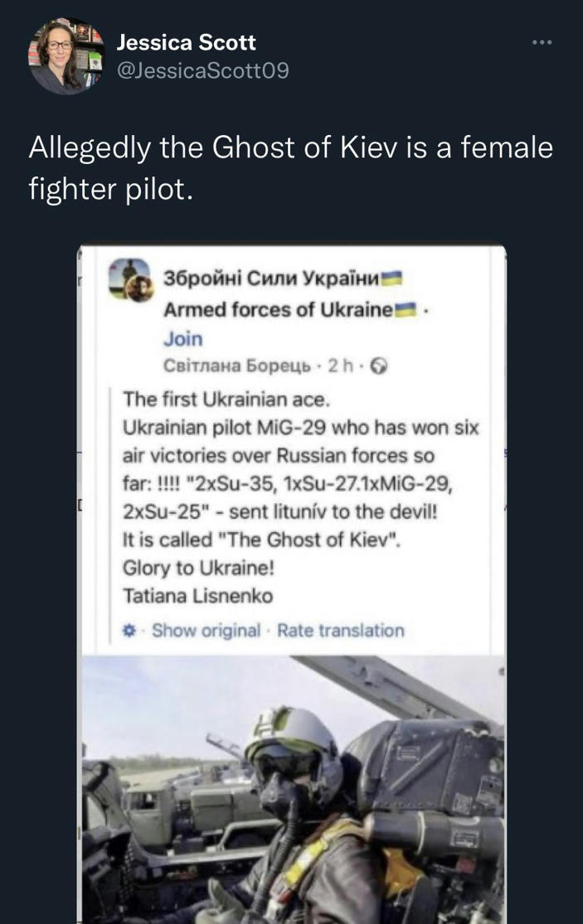Screen dimensions: 583x924
Task: Click the line 'The first Ukrainian ace.'
Action: [x=226, y=399]
